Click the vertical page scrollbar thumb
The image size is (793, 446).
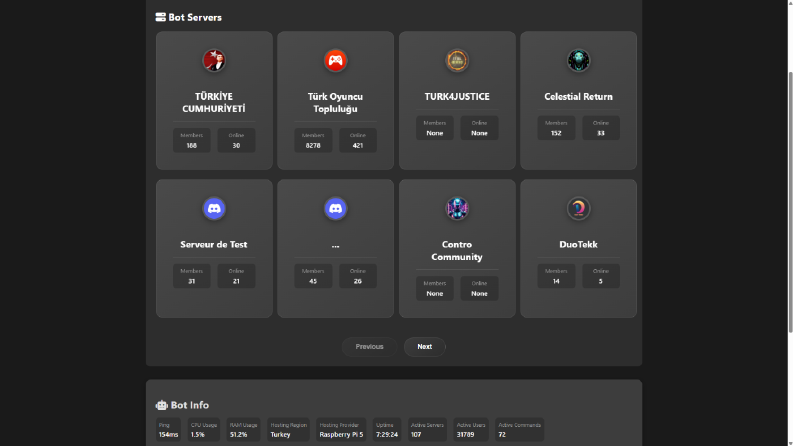(x=790, y=202)
